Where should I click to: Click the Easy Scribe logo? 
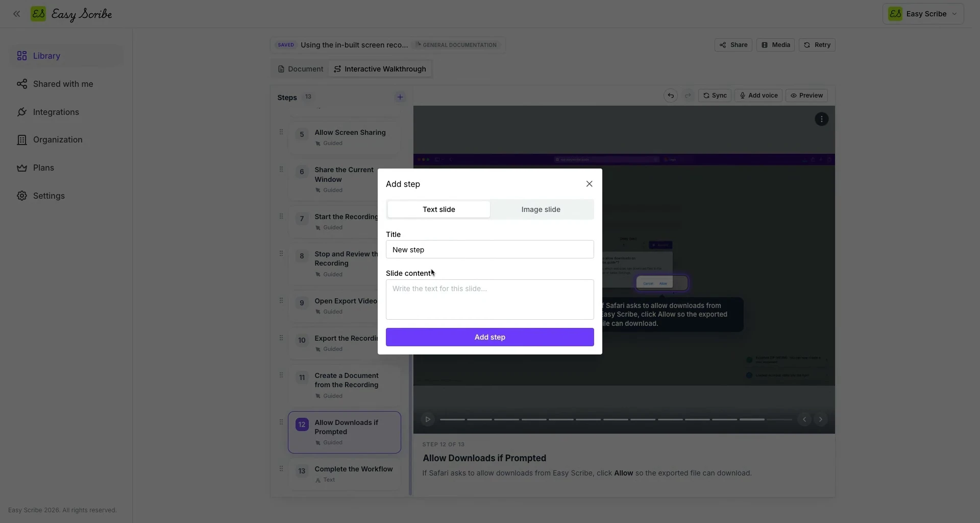point(71,14)
